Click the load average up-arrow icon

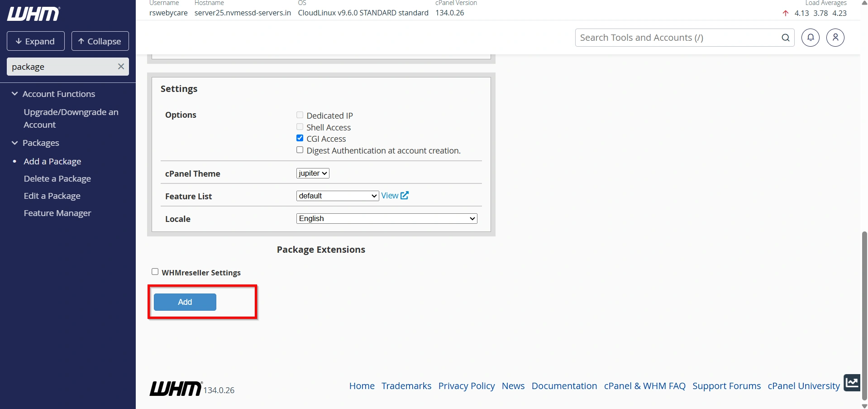[x=786, y=13]
